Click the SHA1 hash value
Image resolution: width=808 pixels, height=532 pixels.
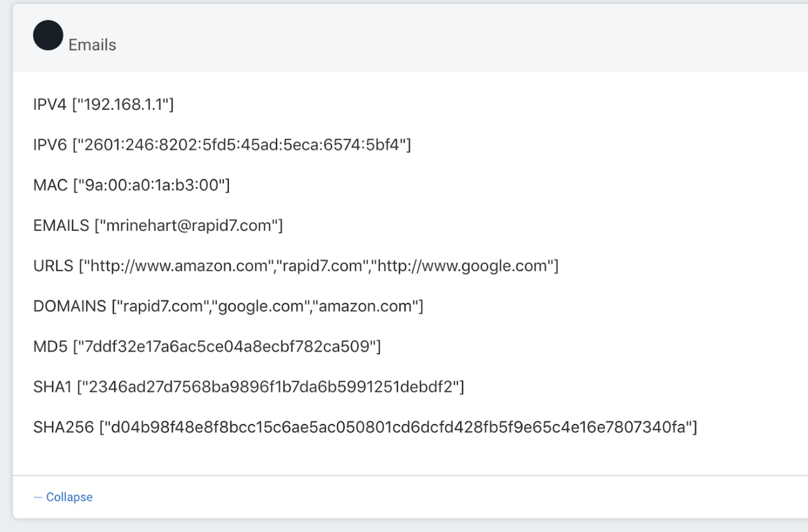point(270,387)
